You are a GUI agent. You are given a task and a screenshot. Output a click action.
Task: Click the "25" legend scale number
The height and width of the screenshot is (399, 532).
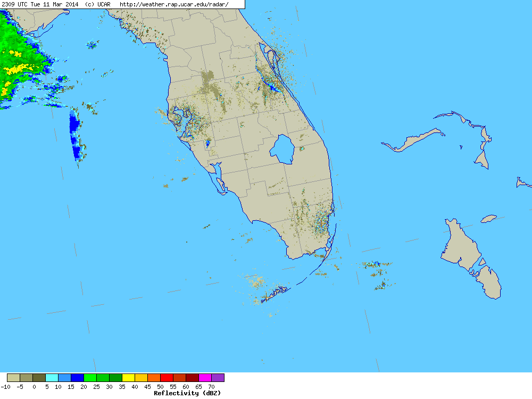tap(96, 387)
